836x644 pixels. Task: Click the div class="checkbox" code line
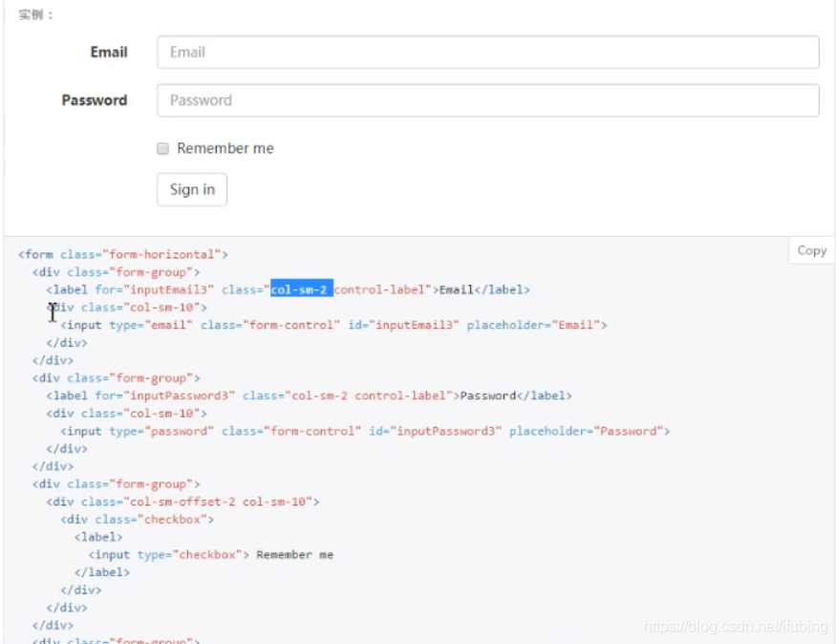click(137, 519)
